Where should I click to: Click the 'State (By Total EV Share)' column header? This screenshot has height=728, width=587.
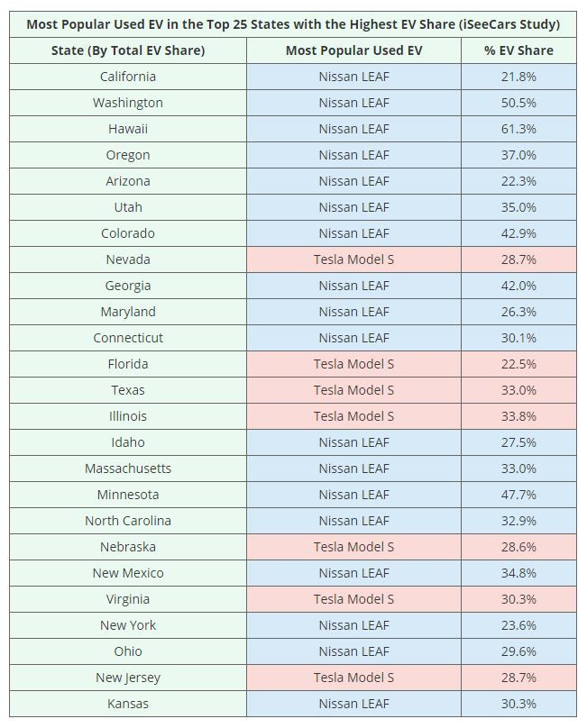[128, 50]
